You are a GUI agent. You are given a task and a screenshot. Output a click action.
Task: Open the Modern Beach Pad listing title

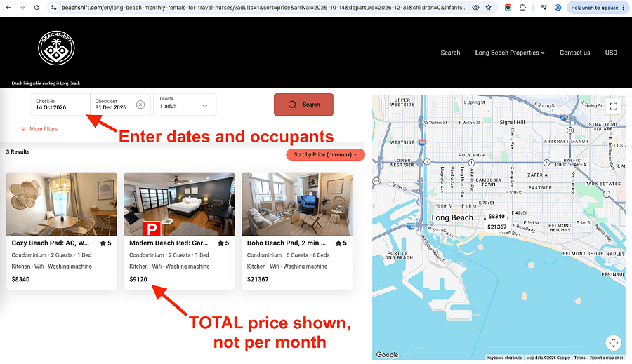pos(169,243)
